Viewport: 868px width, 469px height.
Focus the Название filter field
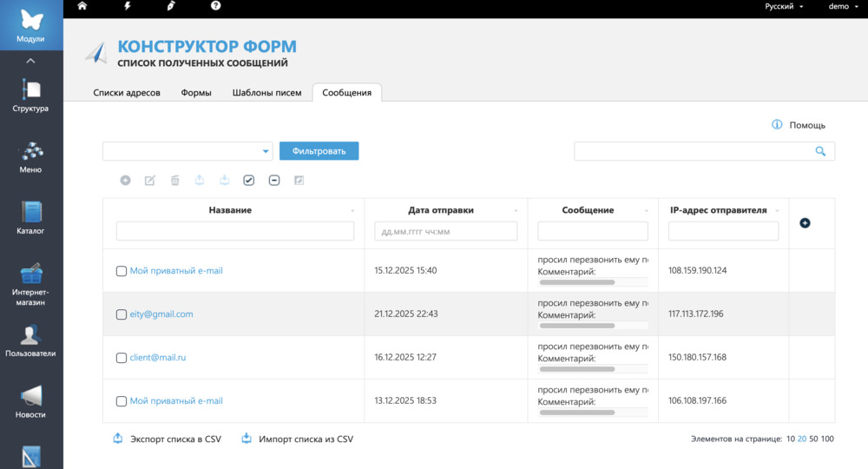click(235, 231)
